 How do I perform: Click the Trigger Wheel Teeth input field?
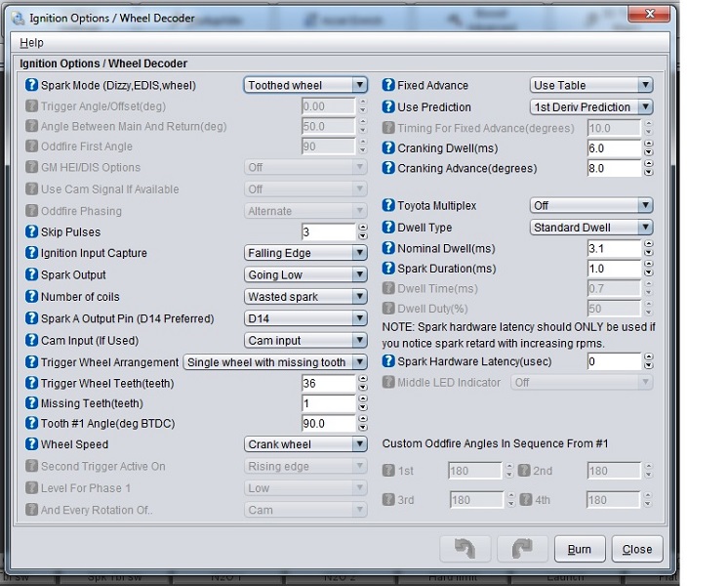tap(328, 384)
